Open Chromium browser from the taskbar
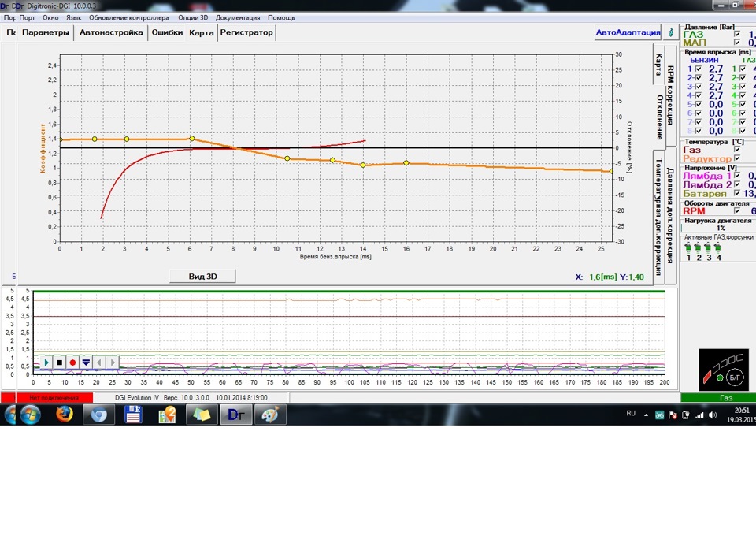This screenshot has height=554, width=756. [x=99, y=415]
